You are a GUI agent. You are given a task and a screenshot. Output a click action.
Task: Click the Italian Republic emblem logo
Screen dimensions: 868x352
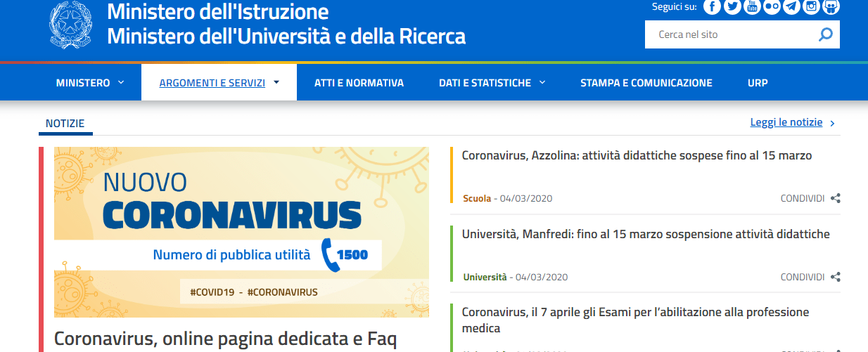pos(70,25)
